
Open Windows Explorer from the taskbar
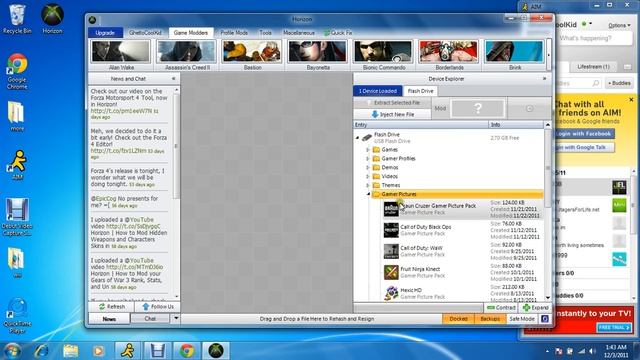tap(70, 351)
